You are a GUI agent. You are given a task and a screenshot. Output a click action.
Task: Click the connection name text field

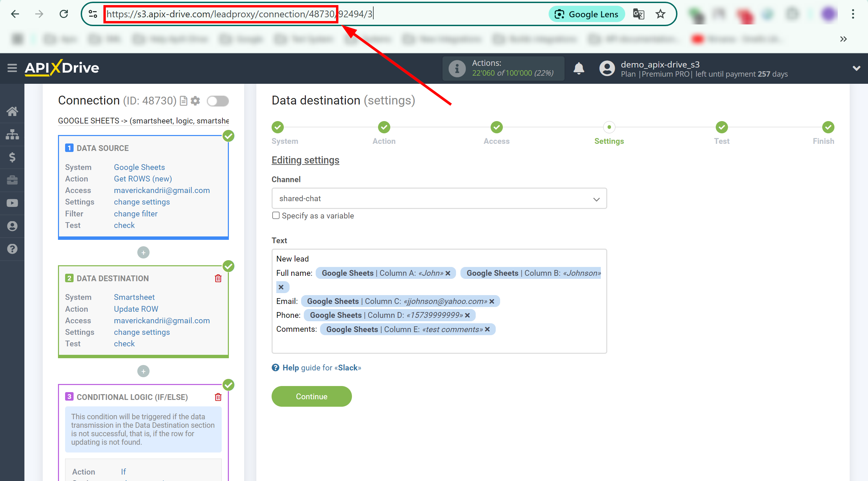coord(143,121)
